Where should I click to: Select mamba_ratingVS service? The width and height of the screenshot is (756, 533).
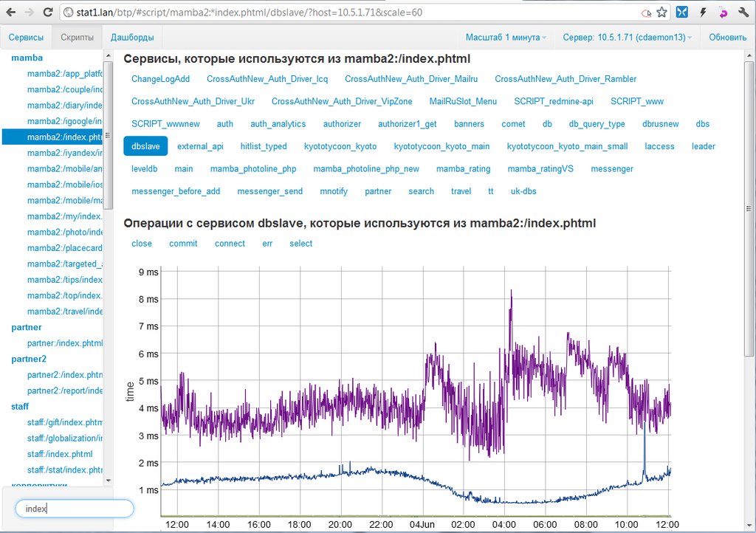pyautogui.click(x=540, y=169)
